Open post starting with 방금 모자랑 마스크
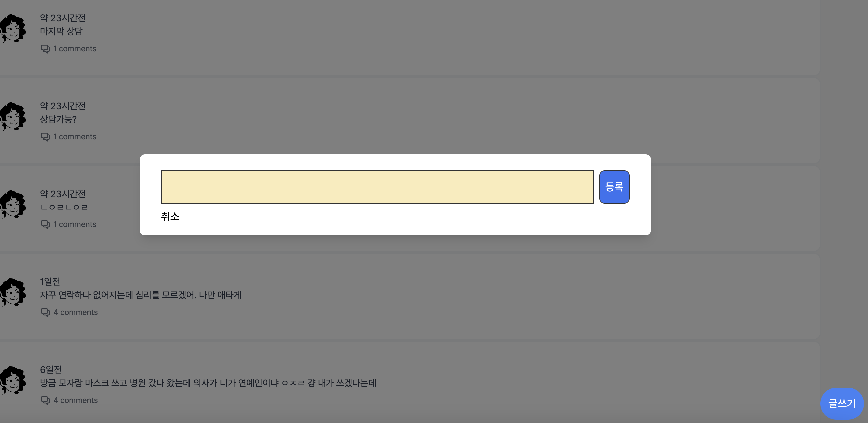Viewport: 868px width, 423px height. [208, 383]
